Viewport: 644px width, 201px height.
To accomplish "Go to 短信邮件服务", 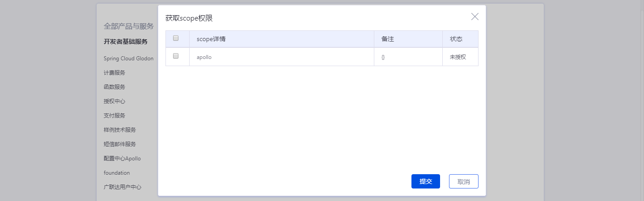I will (x=120, y=144).
